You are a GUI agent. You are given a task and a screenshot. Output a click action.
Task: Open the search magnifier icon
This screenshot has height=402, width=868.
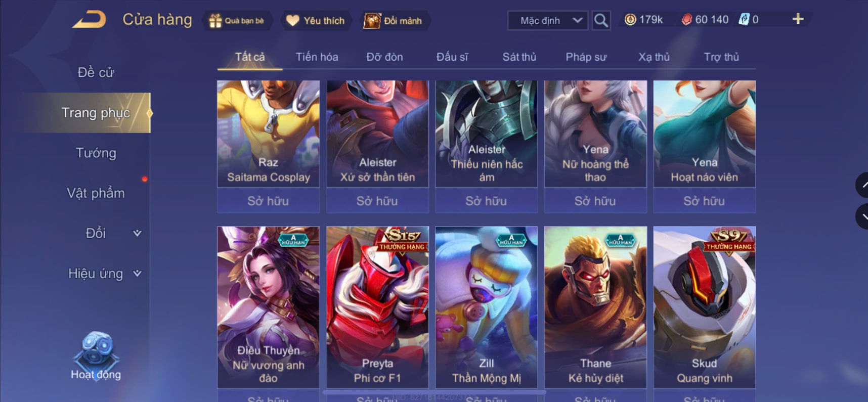click(x=601, y=21)
